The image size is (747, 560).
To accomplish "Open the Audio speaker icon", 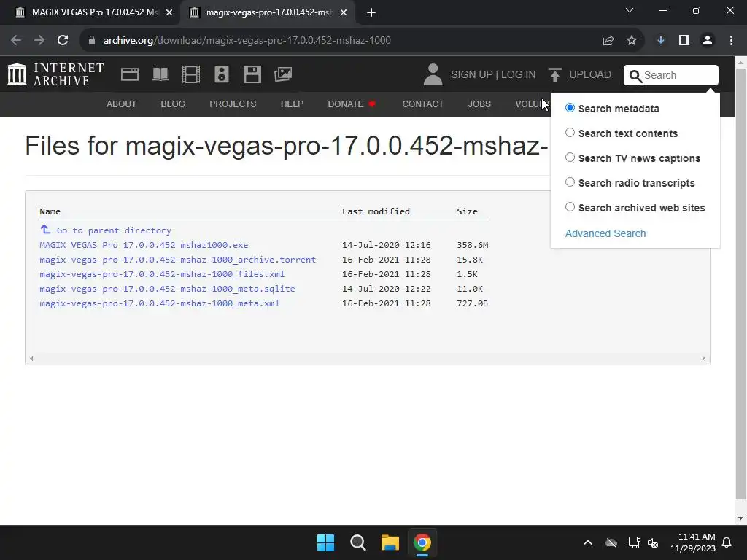I will [x=222, y=75].
